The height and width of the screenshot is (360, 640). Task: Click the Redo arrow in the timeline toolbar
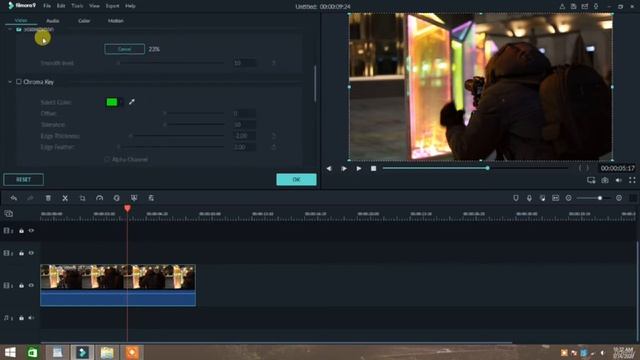tap(30, 198)
